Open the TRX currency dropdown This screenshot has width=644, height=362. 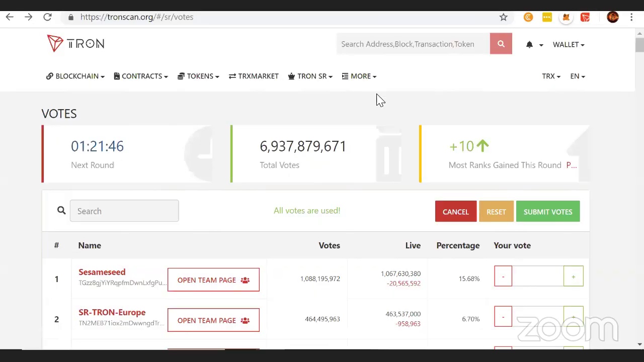coord(551,76)
